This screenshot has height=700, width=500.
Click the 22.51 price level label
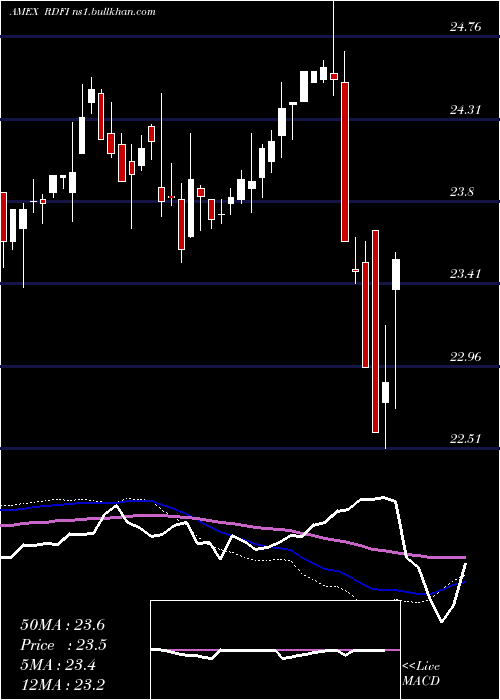[466, 438]
